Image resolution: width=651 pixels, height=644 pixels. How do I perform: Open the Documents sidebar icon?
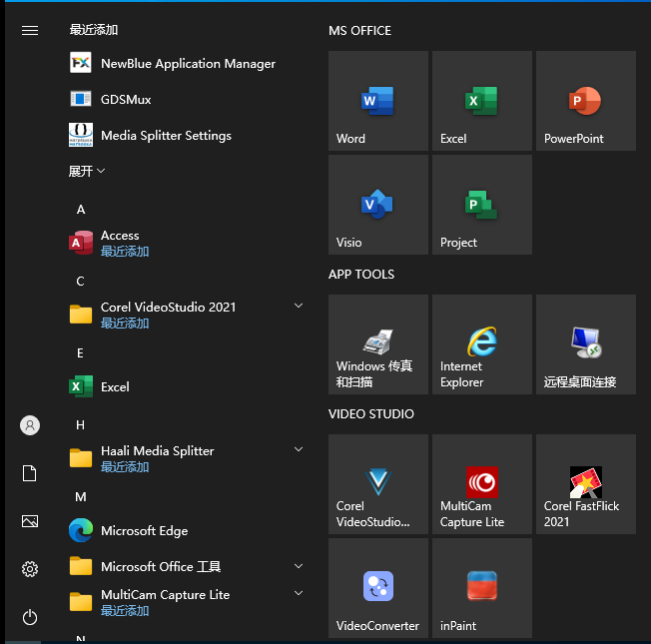click(x=30, y=473)
